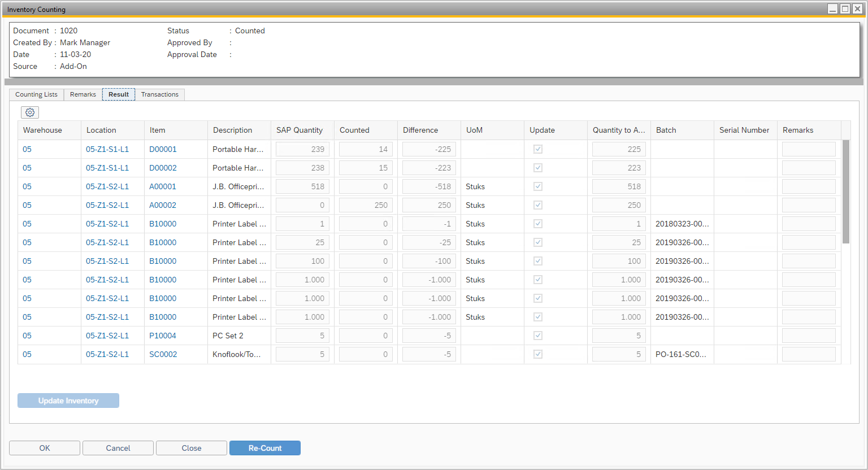Close the Inventory Counting window
The height and width of the screenshot is (470, 868).
point(857,8)
